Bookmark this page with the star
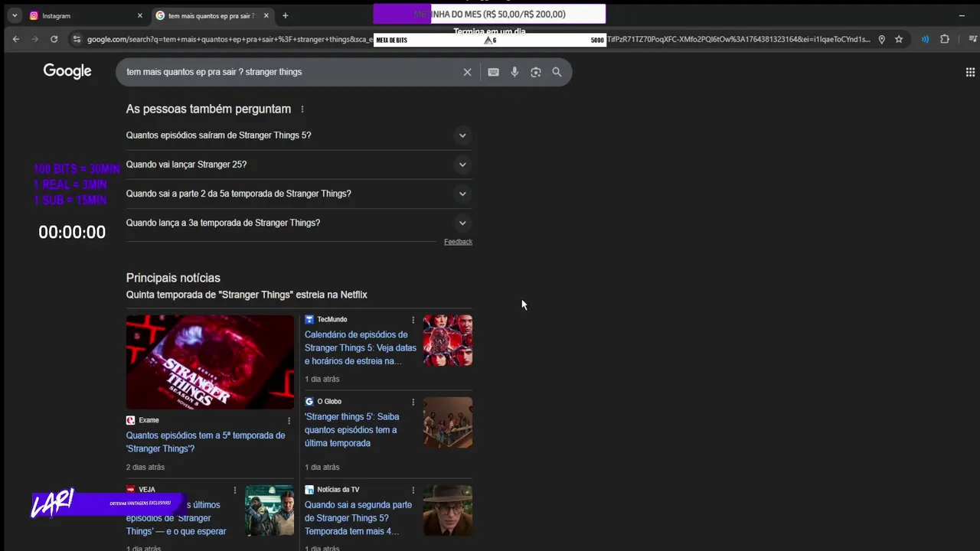980x551 pixels. point(899,39)
